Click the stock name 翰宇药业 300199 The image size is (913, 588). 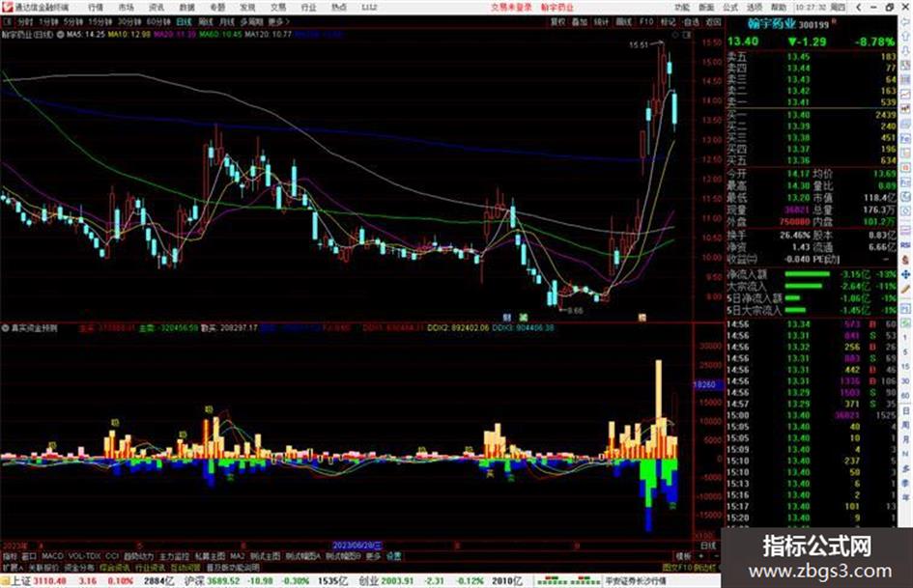pyautogui.click(x=787, y=24)
